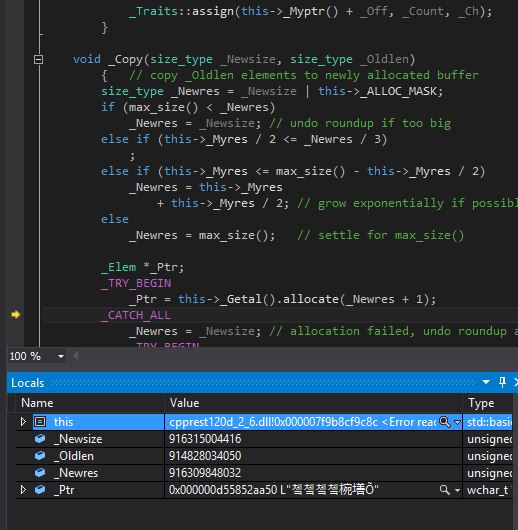Click the yellow current-statement arrow in margin
Image resolution: width=518 pixels, height=530 pixels.
point(16,315)
